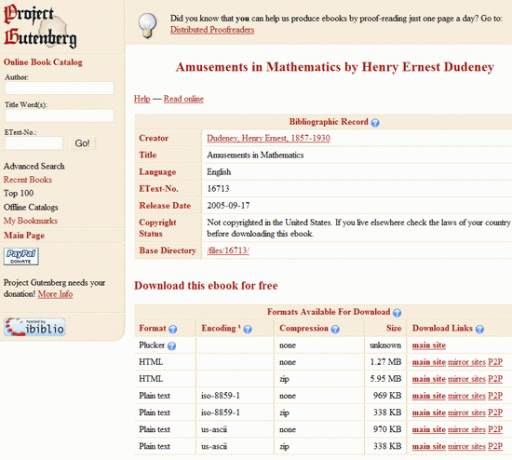Click the help icon beside Format column
This screenshot has height=460, width=512.
(173, 329)
